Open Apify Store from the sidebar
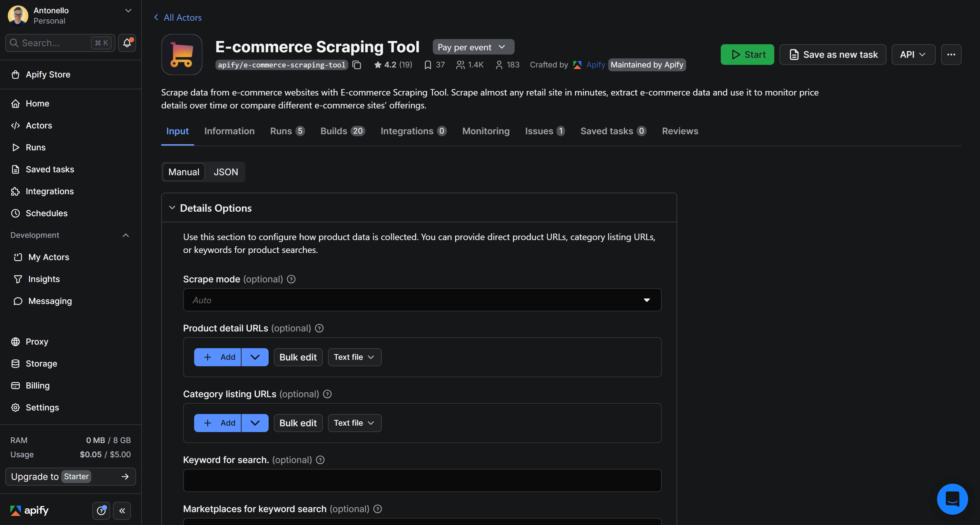This screenshot has width=980, height=525. coord(48,75)
